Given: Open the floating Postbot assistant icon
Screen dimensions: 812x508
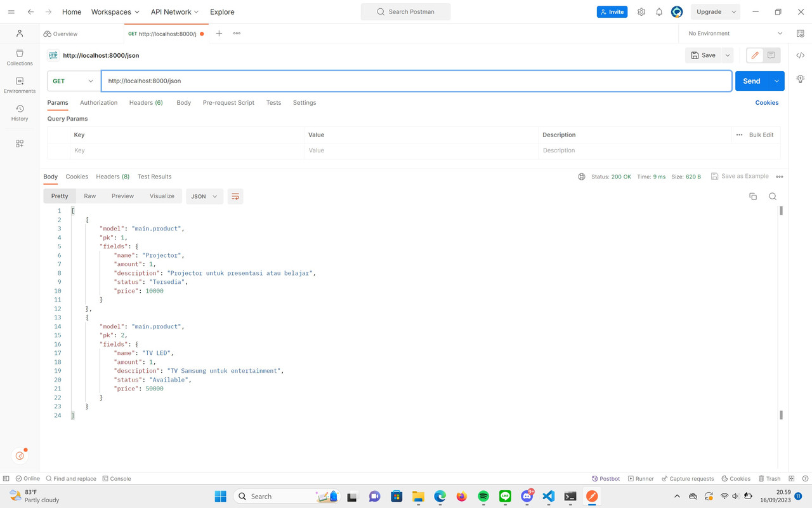Looking at the screenshot, I should [20, 455].
